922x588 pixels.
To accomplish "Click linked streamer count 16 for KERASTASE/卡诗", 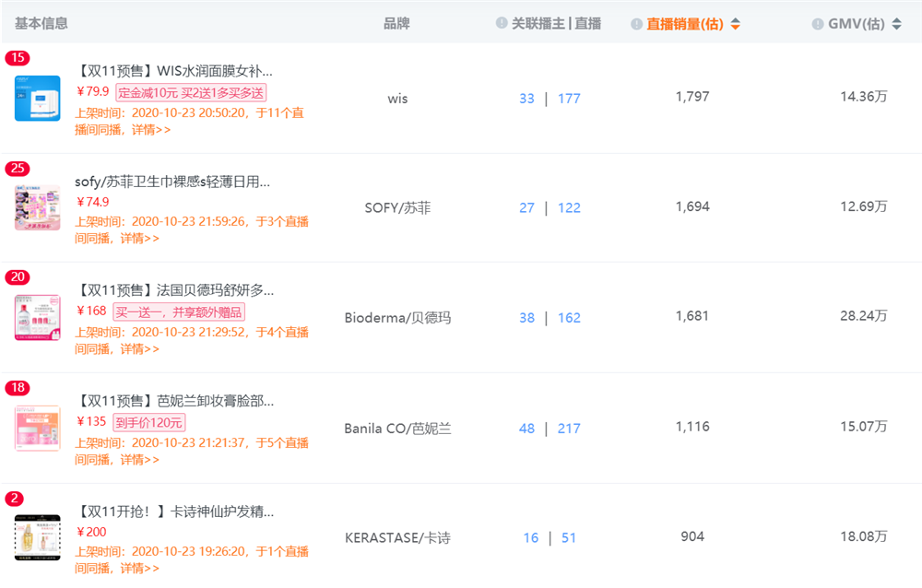I will click(530, 538).
